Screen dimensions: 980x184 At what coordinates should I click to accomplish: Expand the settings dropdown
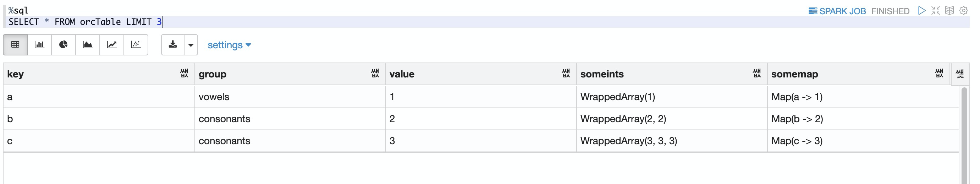coord(230,45)
